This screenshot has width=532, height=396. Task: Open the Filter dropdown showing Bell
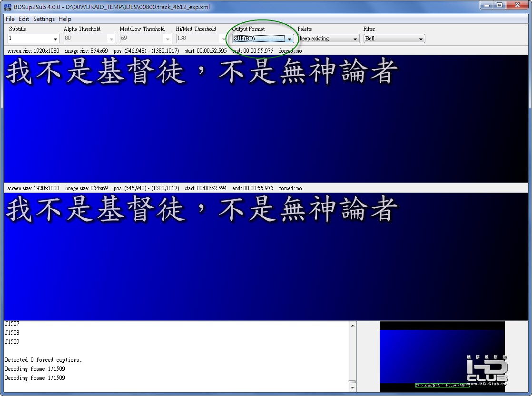(x=420, y=39)
